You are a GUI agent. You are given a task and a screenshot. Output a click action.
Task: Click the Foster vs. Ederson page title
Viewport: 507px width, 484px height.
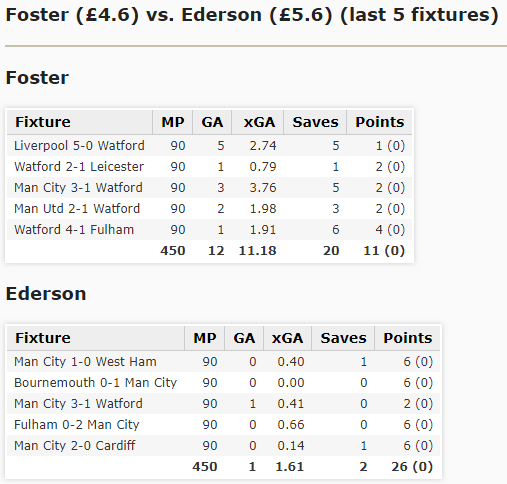pyautogui.click(x=252, y=15)
